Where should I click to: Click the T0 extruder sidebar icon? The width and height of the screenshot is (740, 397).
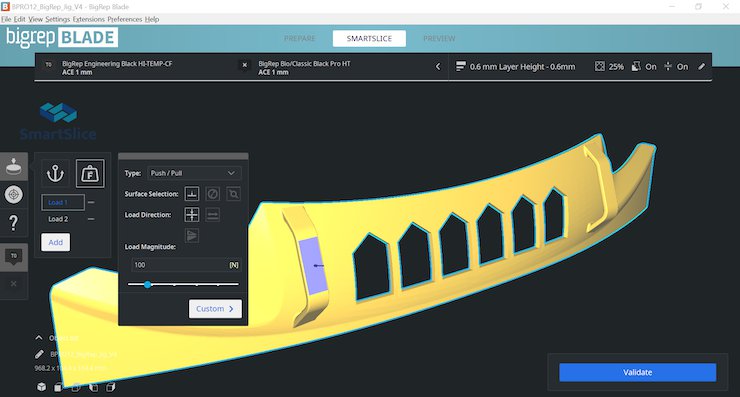[x=14, y=257]
